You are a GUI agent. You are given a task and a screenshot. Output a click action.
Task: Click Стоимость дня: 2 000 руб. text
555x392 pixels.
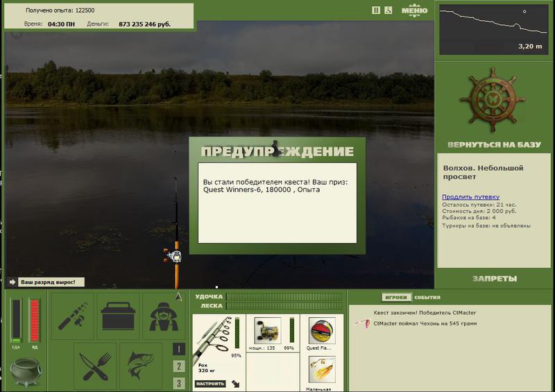coord(479,211)
